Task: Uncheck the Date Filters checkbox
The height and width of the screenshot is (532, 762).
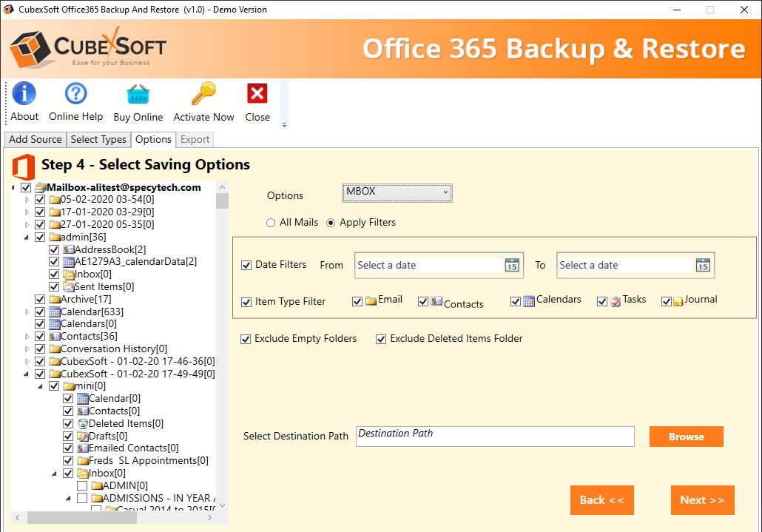Action: tap(246, 266)
